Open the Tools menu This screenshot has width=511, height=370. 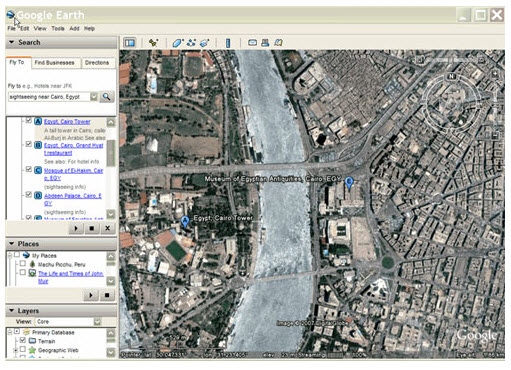click(58, 28)
